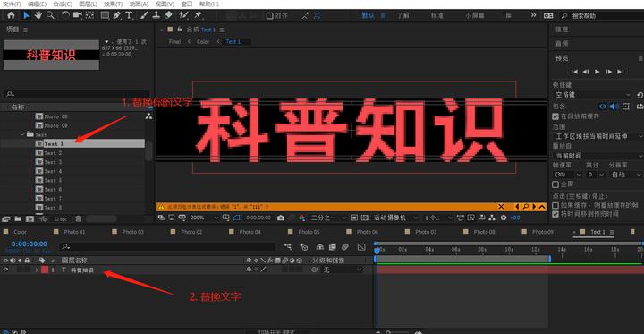The height and width of the screenshot is (334, 644).
Task: Uncheck 在回放前缓存 checkbox
Action: [x=555, y=116]
